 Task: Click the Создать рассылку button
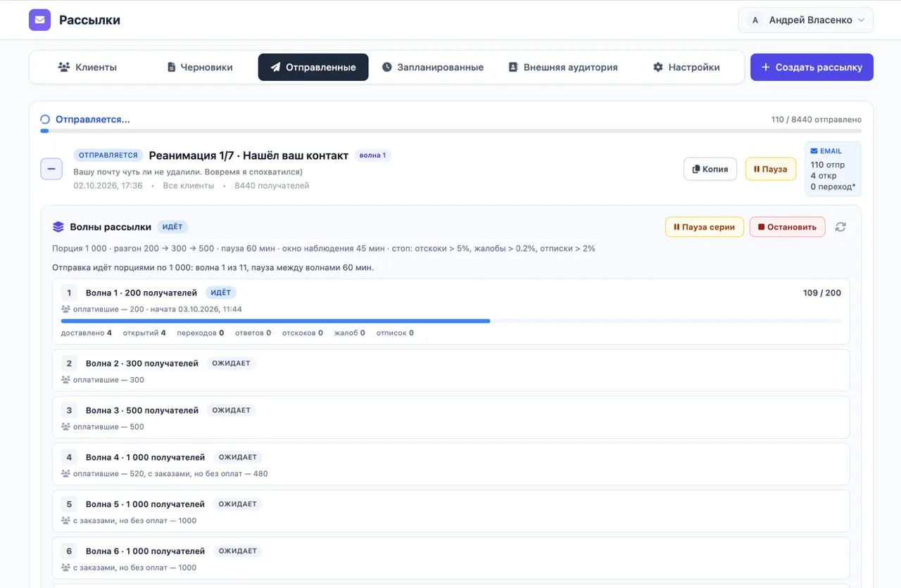click(812, 68)
